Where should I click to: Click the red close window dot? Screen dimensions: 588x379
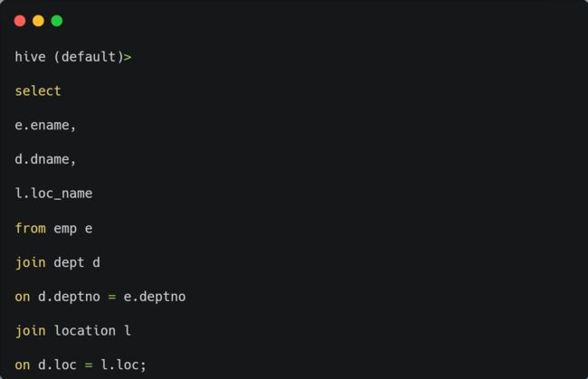[x=20, y=21]
